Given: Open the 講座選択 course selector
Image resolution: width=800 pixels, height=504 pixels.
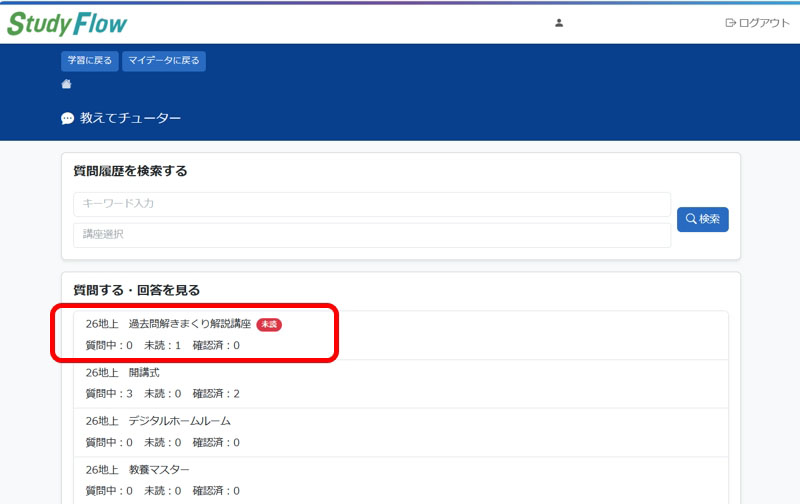Looking at the screenshot, I should tap(371, 234).
